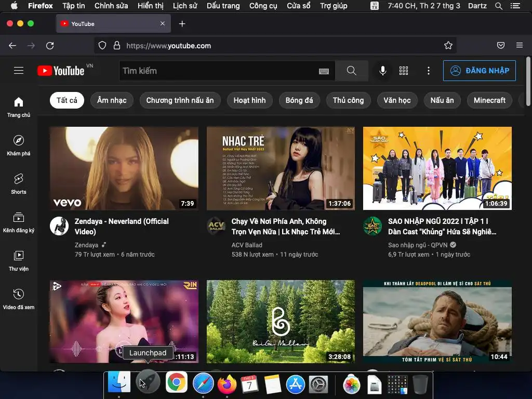Open YouTube apps grid icon
This screenshot has width=532, height=399.
point(403,71)
